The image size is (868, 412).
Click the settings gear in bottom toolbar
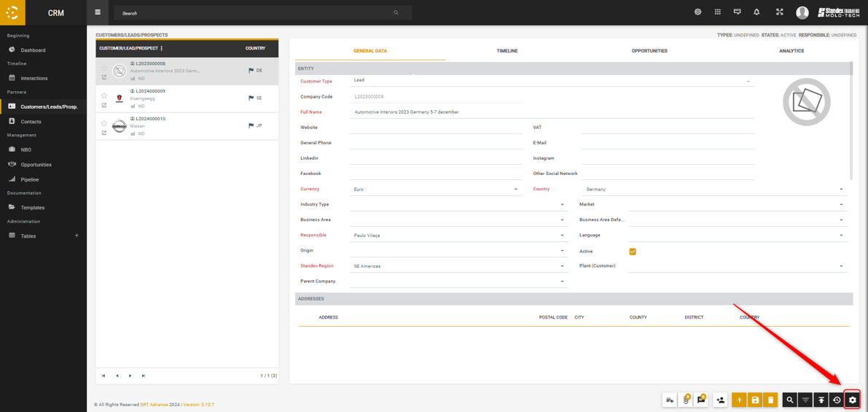pyautogui.click(x=852, y=400)
